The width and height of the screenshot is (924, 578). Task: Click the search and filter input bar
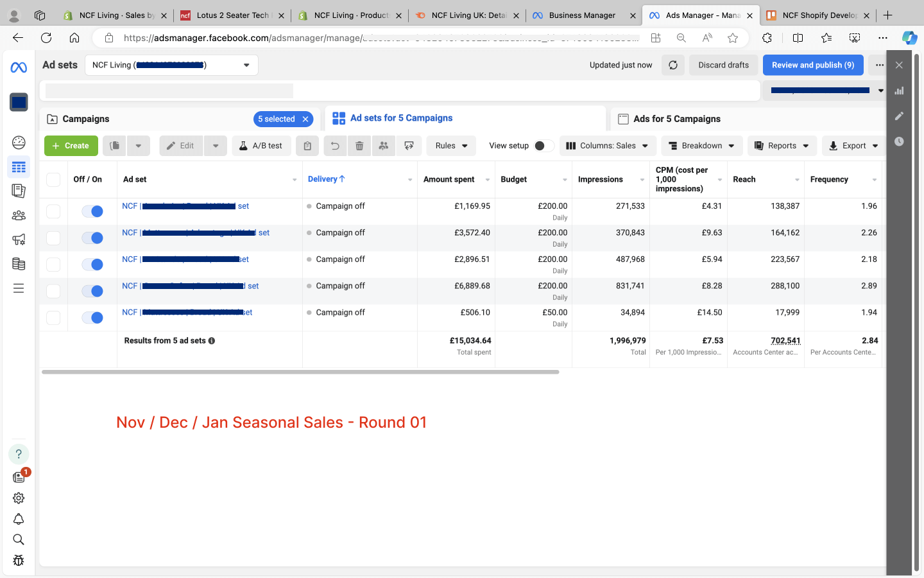[x=400, y=91]
